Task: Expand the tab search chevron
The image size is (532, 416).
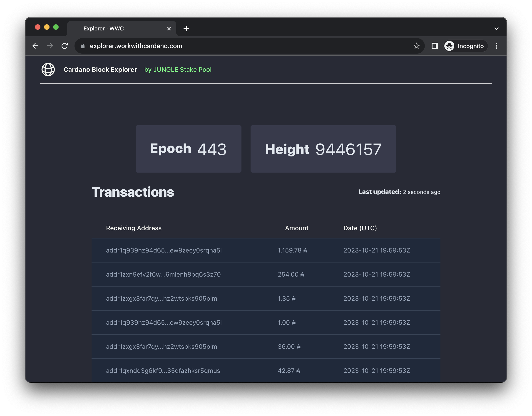Action: pyautogui.click(x=496, y=29)
